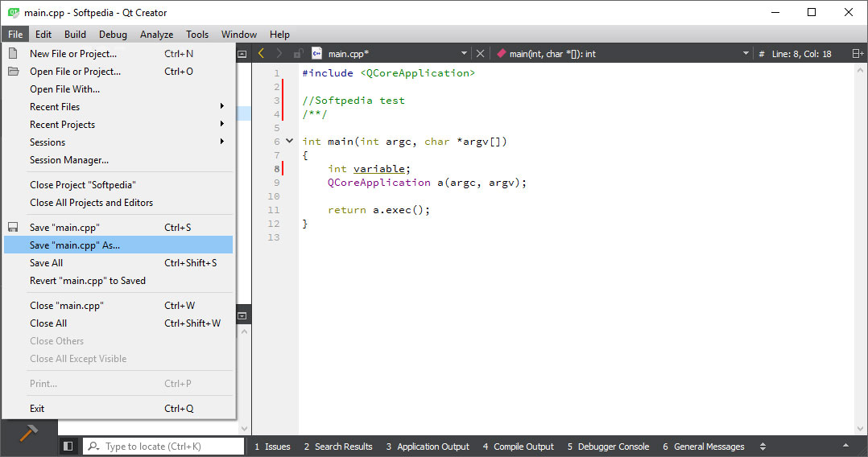Toggle output pane with bottom-right arrow
This screenshot has width=868, height=457.
click(845, 446)
